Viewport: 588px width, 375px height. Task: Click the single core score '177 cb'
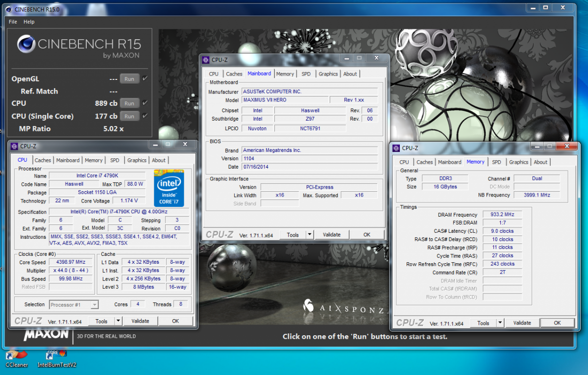click(x=106, y=116)
